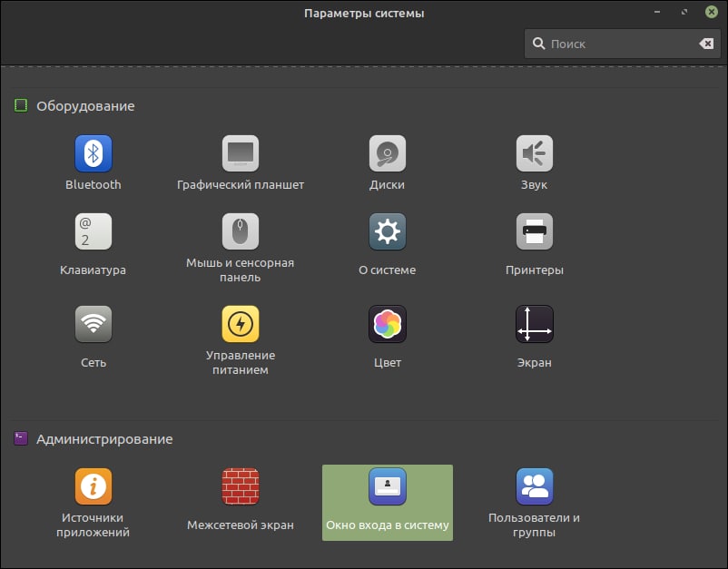Viewport: 728px width, 569px height.
Task: Open Межсетевой экран firewall brick icon
Action: click(x=240, y=486)
